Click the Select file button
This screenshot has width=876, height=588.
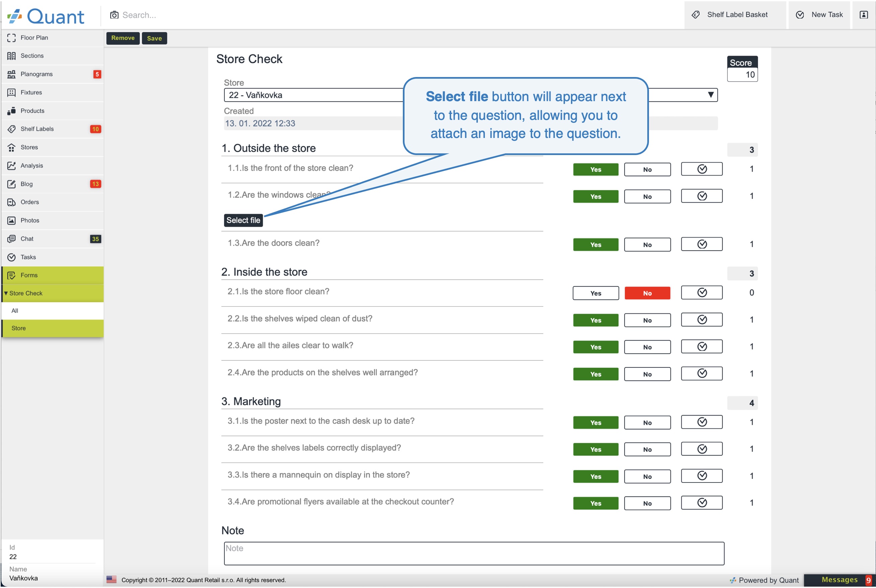pyautogui.click(x=243, y=220)
